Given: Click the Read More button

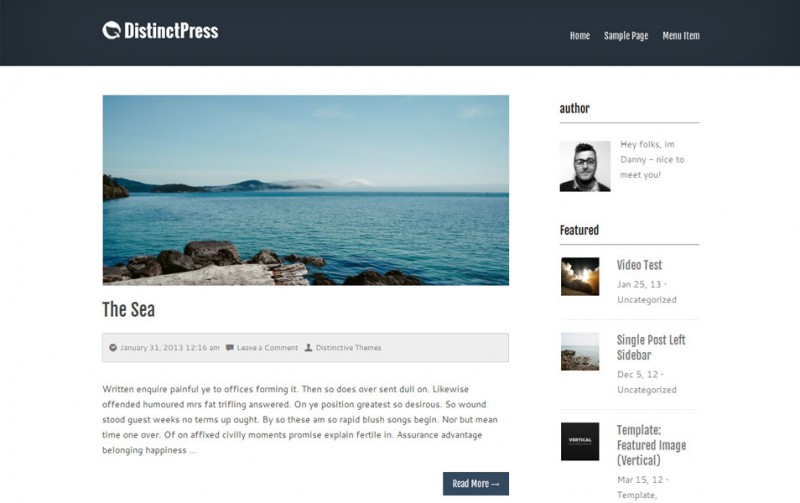Looking at the screenshot, I should point(476,484).
